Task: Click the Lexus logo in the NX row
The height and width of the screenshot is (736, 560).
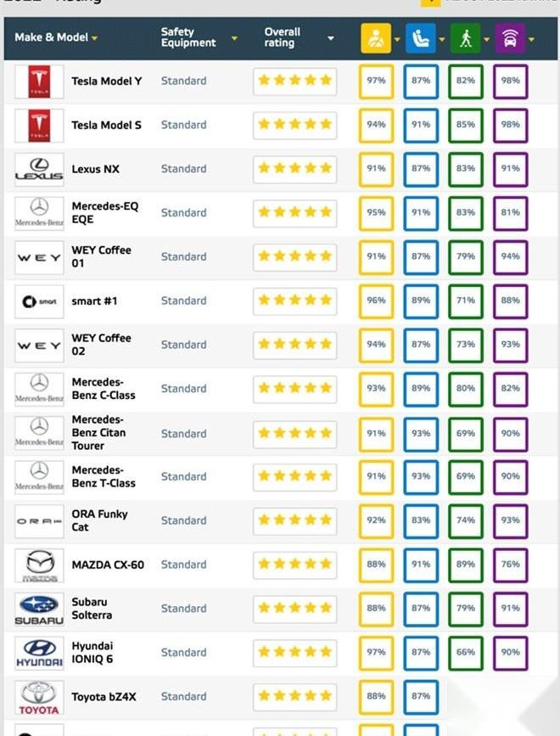Action: 39,169
